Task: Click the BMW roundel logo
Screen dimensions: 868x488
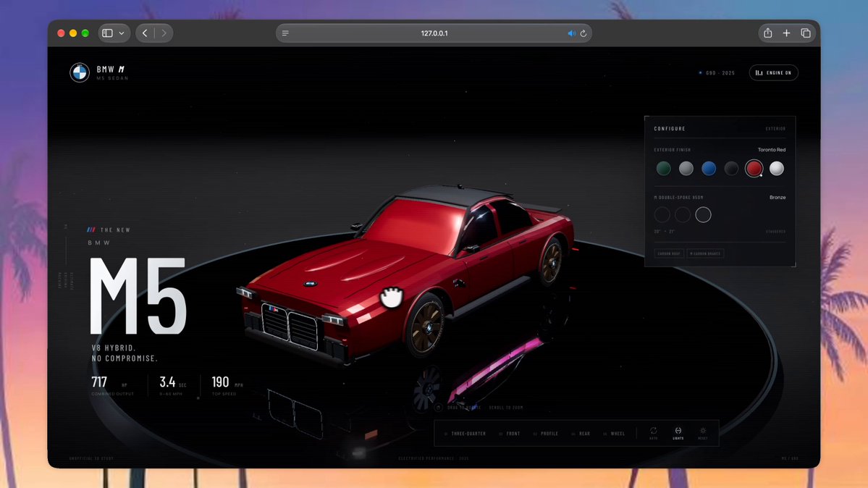Action: (80, 72)
